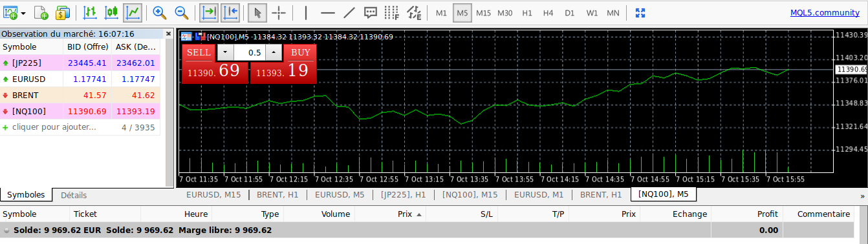868x244 pixels.
Task: Click the zoom in magnifier icon
Action: 159,12
